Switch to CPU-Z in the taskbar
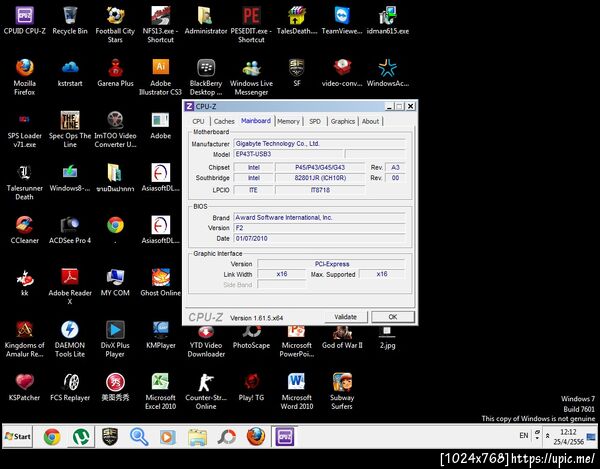 pos(285,436)
